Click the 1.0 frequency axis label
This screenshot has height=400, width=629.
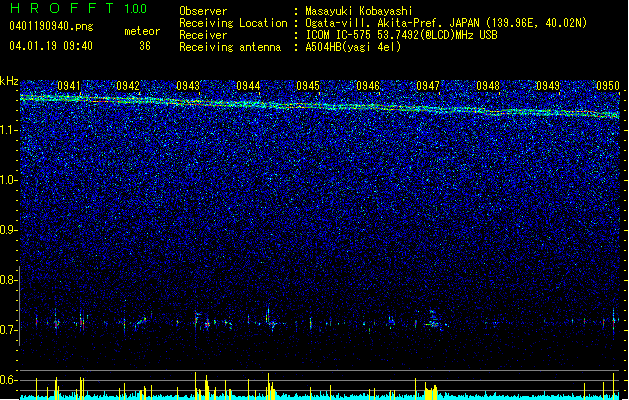[8, 180]
